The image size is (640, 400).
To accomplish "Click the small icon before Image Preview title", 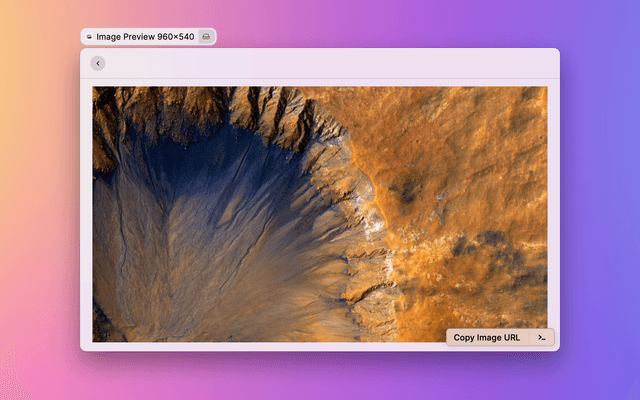I will click(x=90, y=36).
